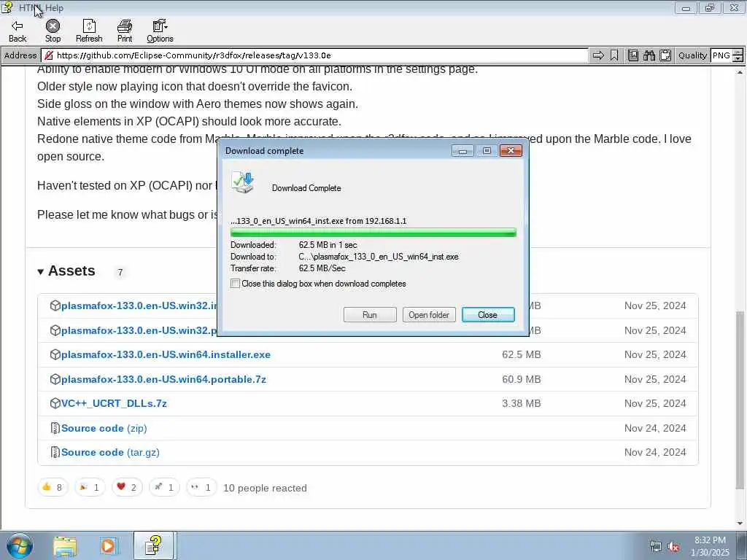The image size is (747, 560).
Task: Print the page with Print button
Action: (x=125, y=31)
